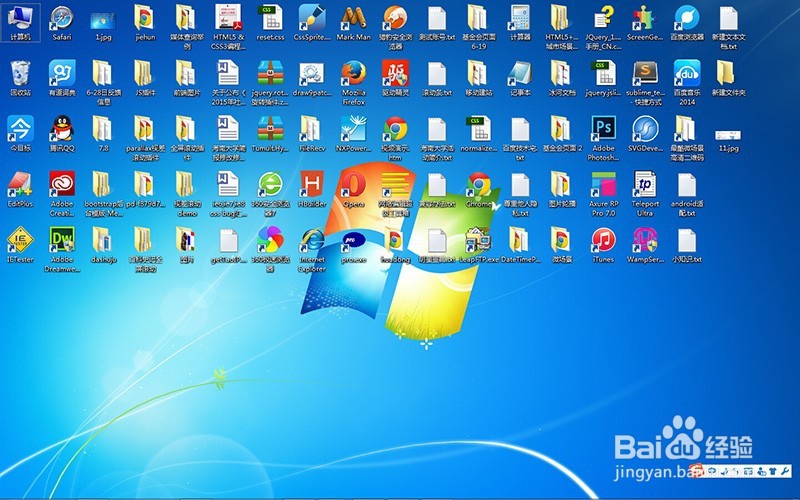Image resolution: width=800 pixels, height=500 pixels.
Task: Launch the EditPlus shortcut
Action: [20, 189]
